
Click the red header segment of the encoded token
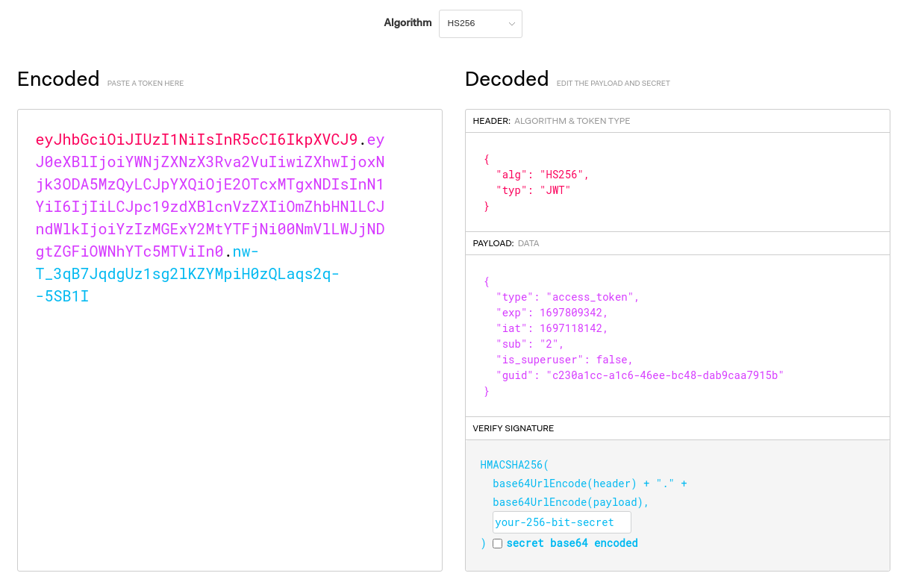tap(196, 140)
